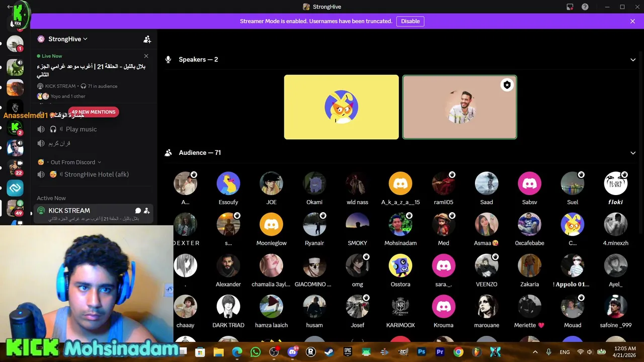The image size is (644, 362).
Task: Open Microsoft Edge from the taskbar
Action: (237, 352)
